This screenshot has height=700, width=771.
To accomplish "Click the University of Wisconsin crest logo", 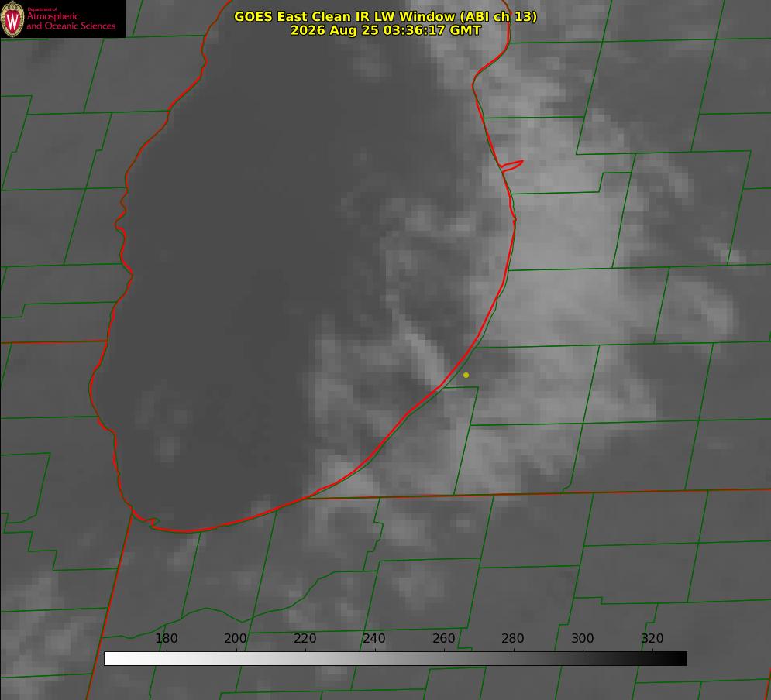I will [x=12, y=19].
